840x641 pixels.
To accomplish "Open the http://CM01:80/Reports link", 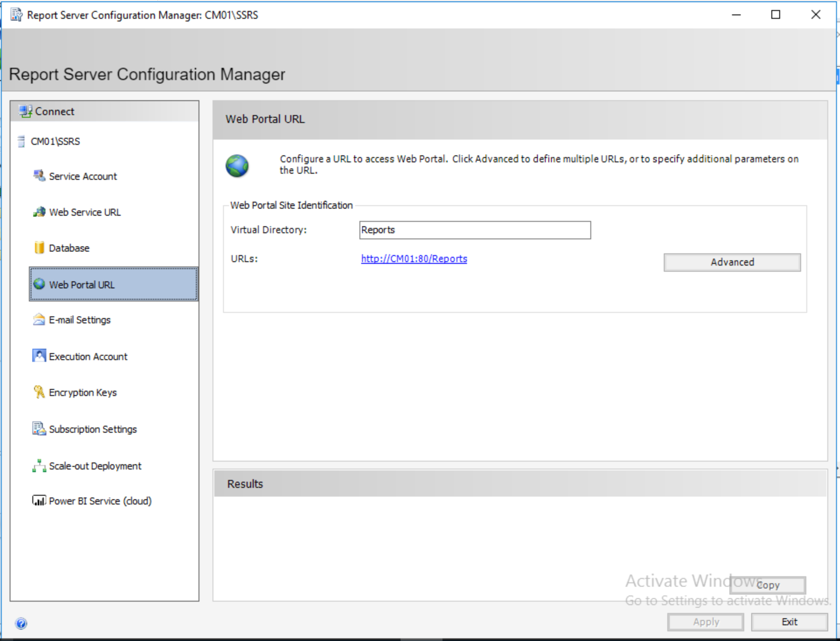I will 414,259.
